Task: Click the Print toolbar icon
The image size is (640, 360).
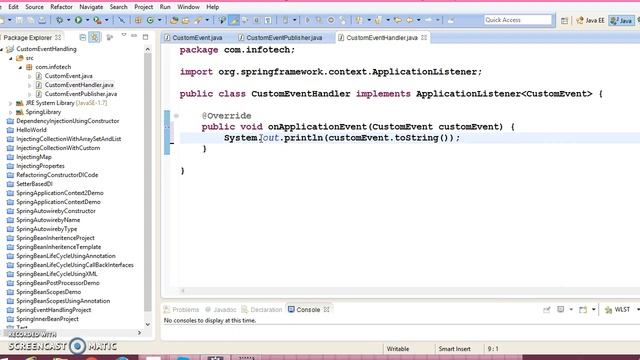Action: 42,20
